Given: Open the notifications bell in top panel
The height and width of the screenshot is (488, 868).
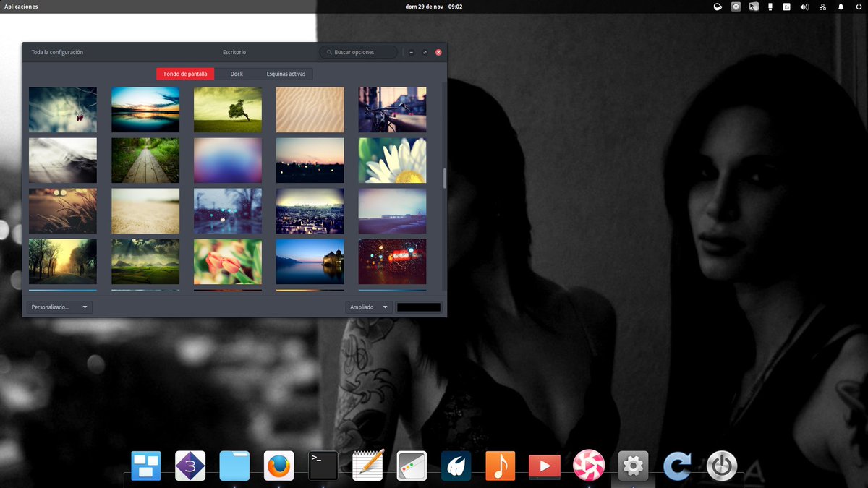Looking at the screenshot, I should (841, 7).
